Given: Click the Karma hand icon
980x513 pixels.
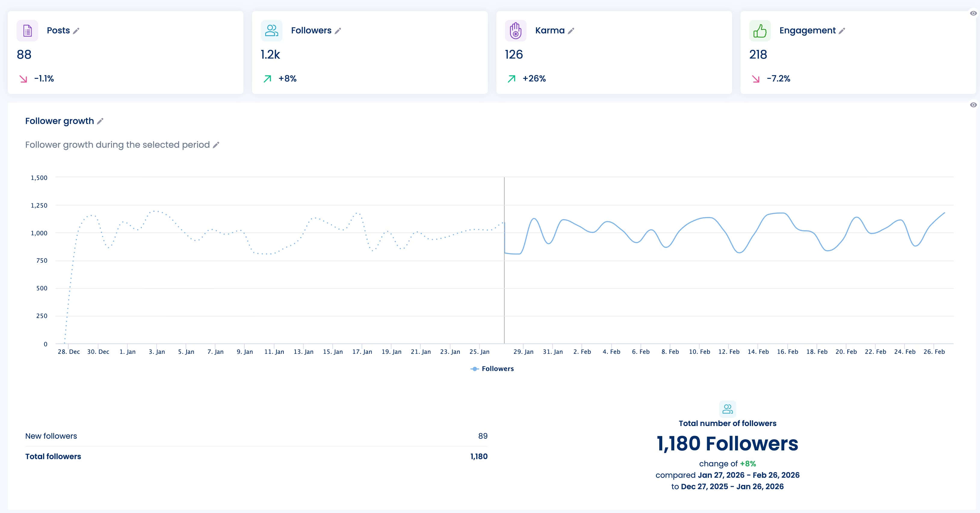Looking at the screenshot, I should coord(515,30).
